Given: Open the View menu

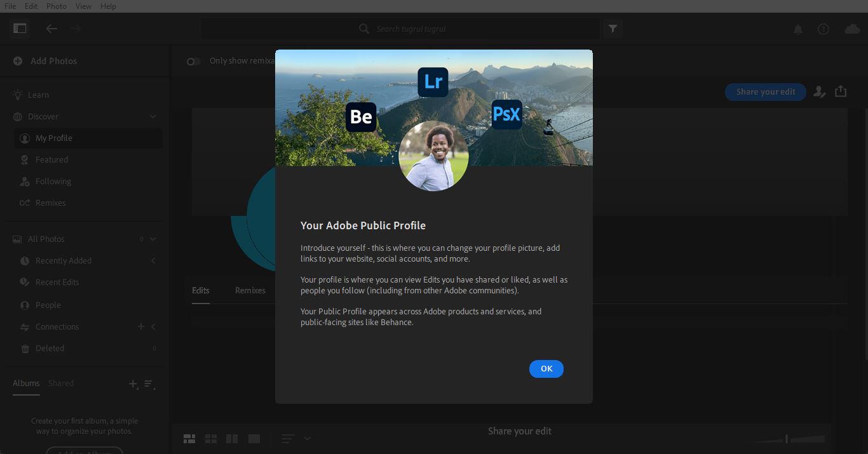Looking at the screenshot, I should [83, 6].
